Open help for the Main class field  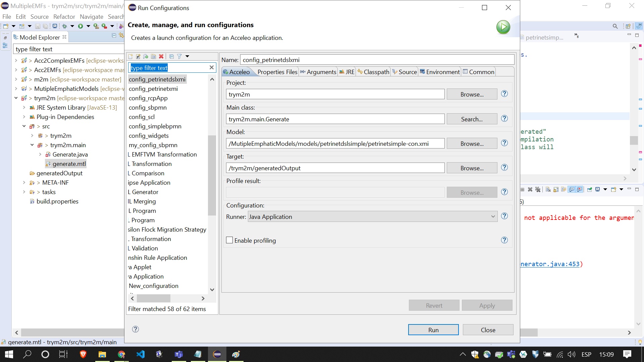(x=504, y=119)
